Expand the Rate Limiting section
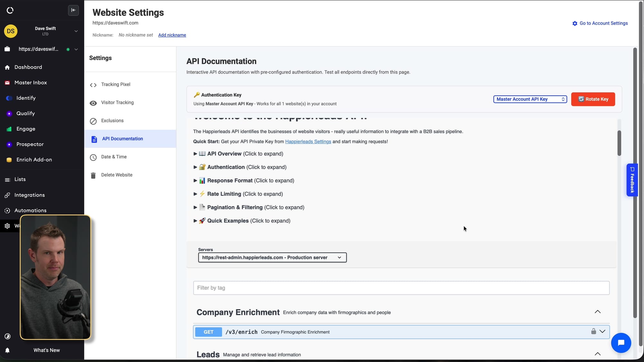Image resolution: width=644 pixels, height=362 pixels. 238,194
